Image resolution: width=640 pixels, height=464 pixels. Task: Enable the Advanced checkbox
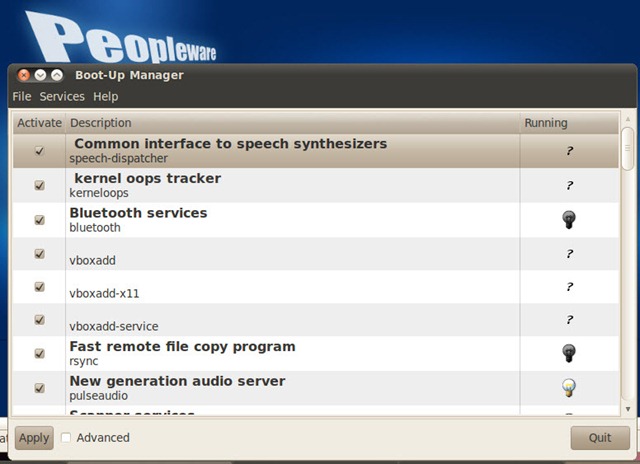66,437
